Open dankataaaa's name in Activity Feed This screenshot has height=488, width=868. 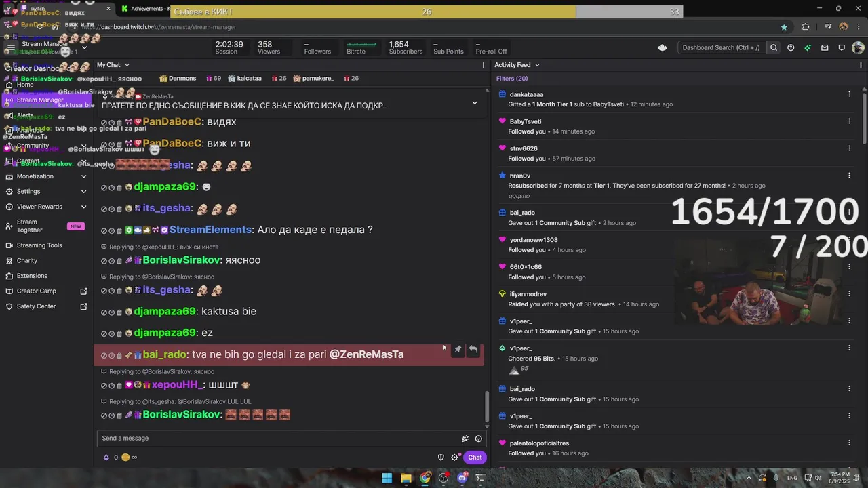pyautogui.click(x=526, y=95)
